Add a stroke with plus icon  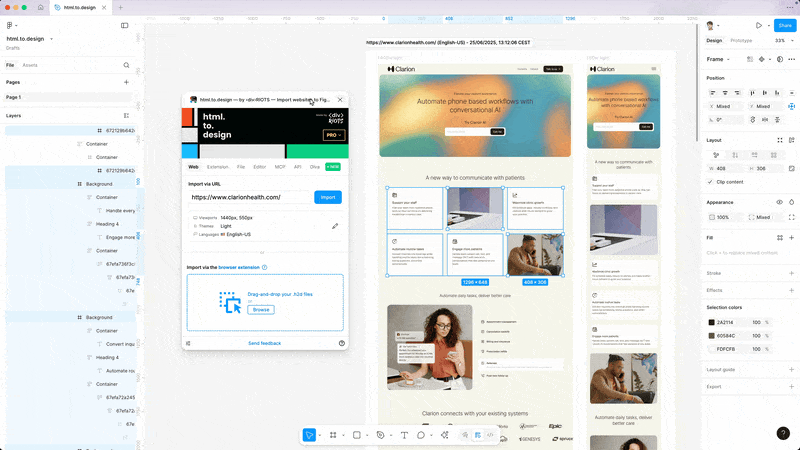(791, 273)
